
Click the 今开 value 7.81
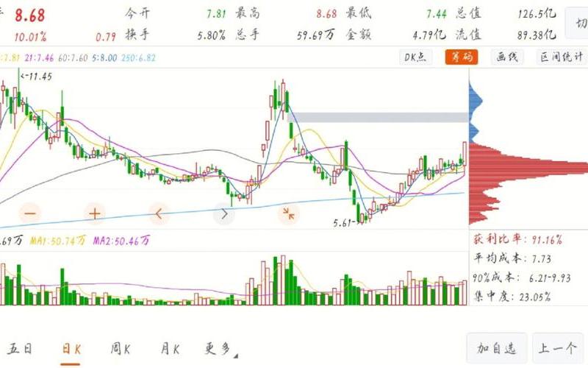(x=216, y=14)
